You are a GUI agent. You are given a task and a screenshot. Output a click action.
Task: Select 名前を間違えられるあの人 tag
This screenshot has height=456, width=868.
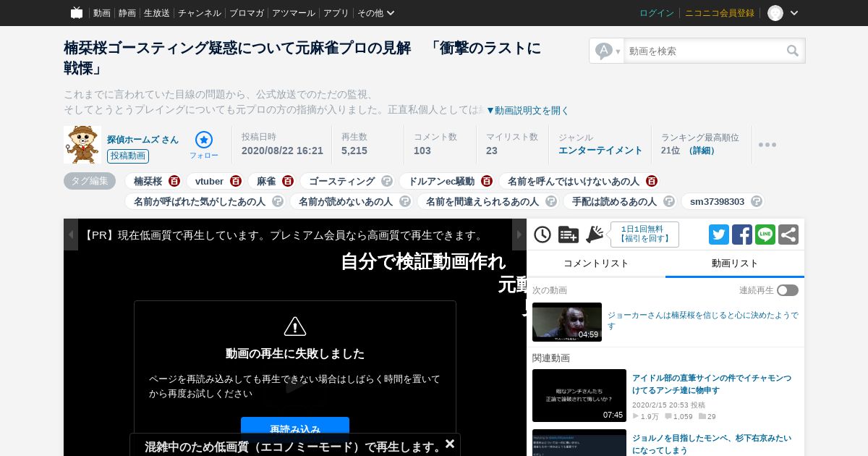(x=482, y=202)
